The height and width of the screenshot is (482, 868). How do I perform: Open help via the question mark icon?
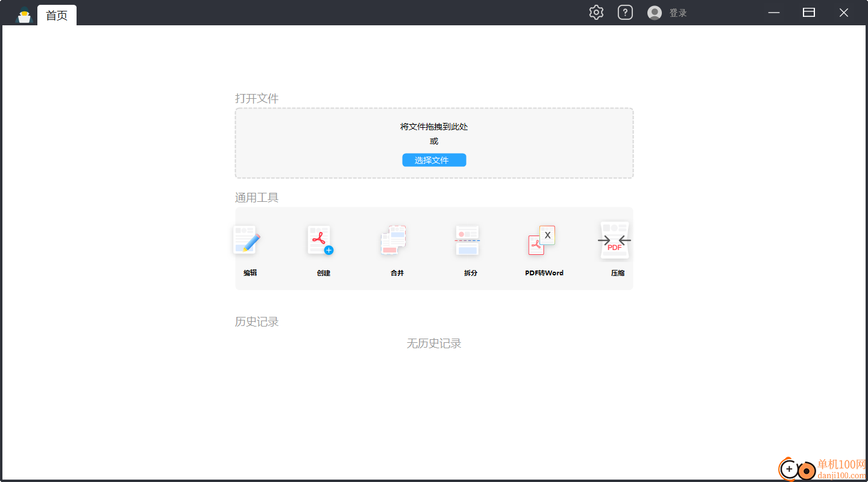coord(625,12)
